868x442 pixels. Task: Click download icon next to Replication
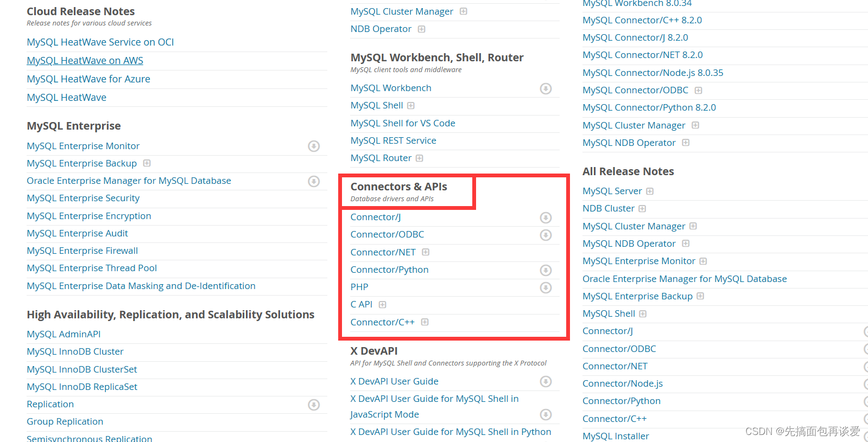point(314,405)
